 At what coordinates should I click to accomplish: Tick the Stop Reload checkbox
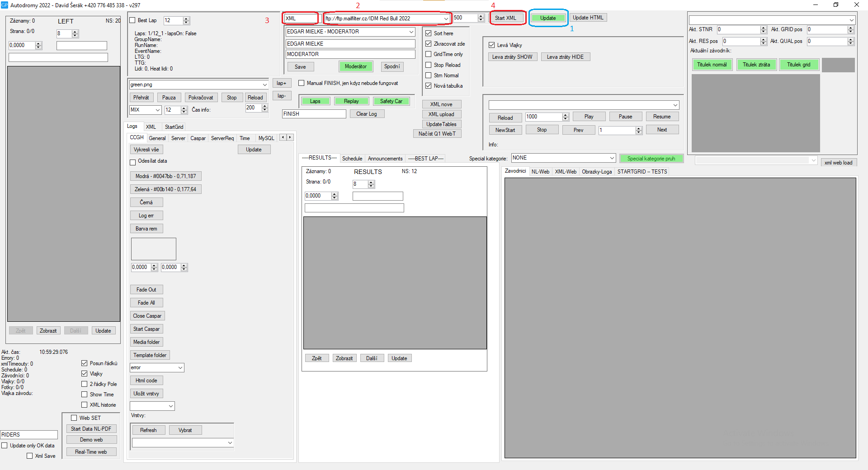[428, 65]
